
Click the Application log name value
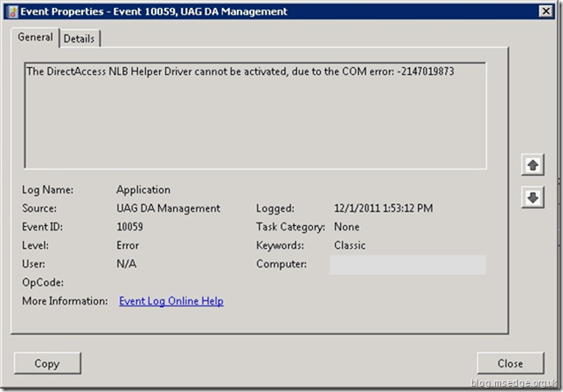(x=143, y=190)
